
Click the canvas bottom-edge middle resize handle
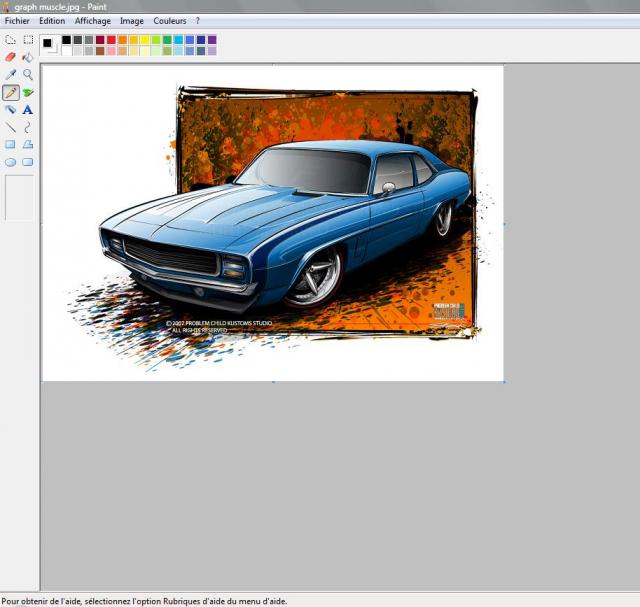pyautogui.click(x=273, y=382)
